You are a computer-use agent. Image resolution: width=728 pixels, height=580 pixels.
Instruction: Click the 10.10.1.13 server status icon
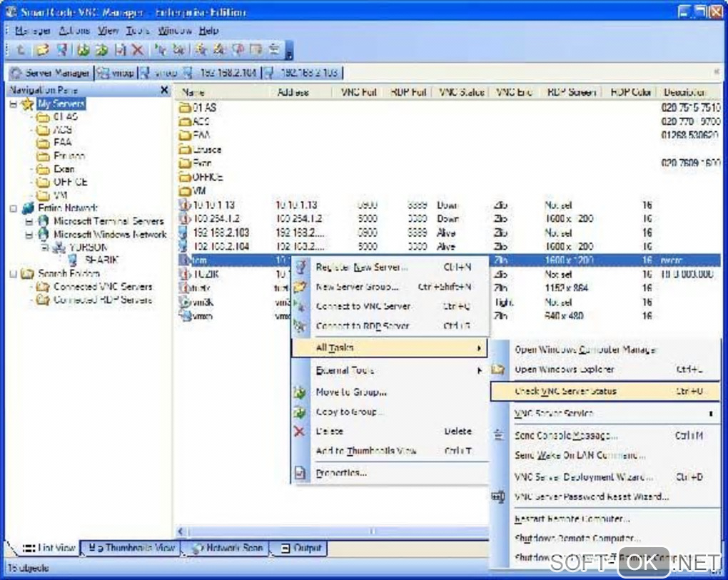click(x=184, y=205)
